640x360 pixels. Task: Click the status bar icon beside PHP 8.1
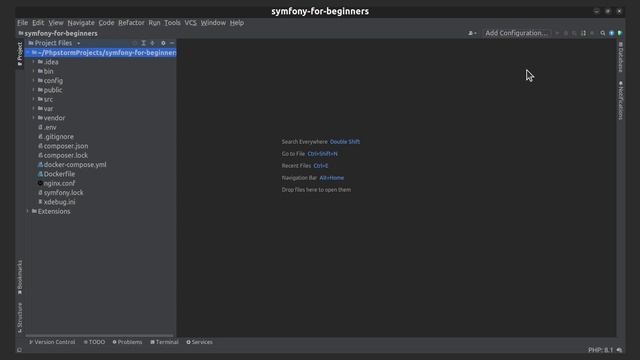620,350
